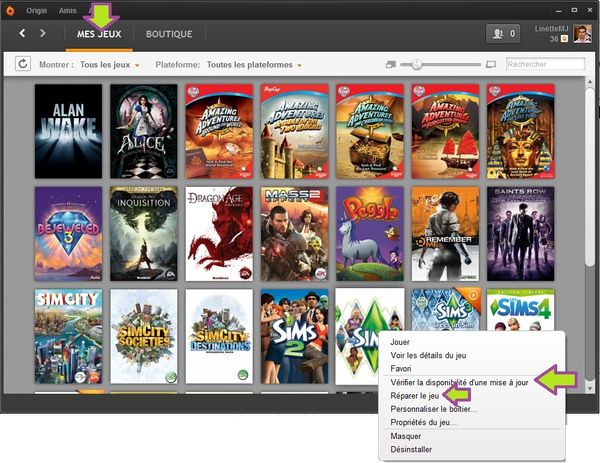The width and height of the screenshot is (600, 463).
Task: Select Dragon Age Inquisition cover
Action: click(144, 234)
